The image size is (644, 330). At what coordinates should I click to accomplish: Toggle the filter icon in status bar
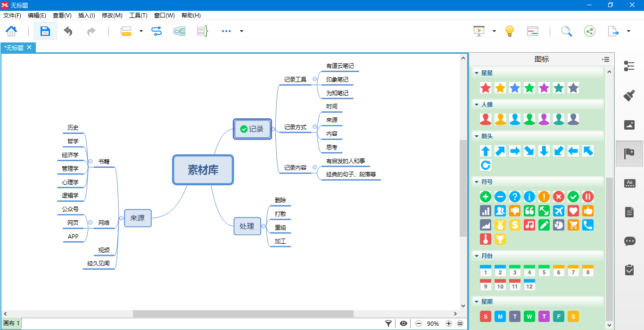coord(388,323)
